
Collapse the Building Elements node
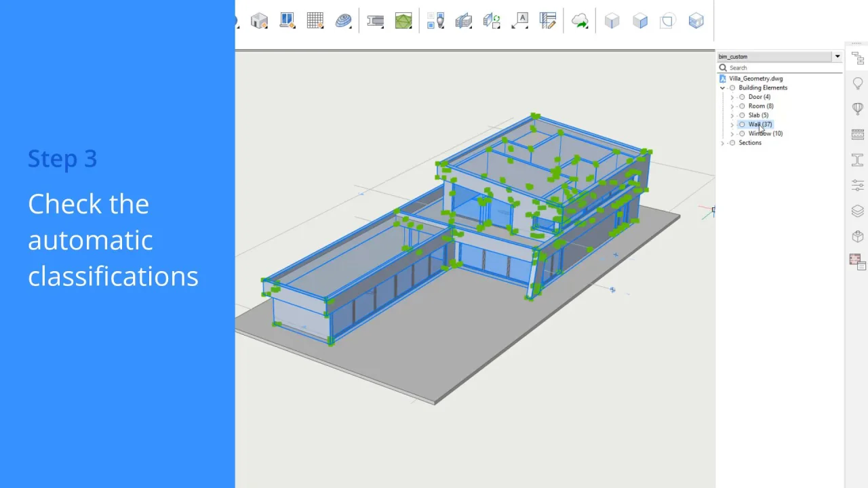[723, 88]
